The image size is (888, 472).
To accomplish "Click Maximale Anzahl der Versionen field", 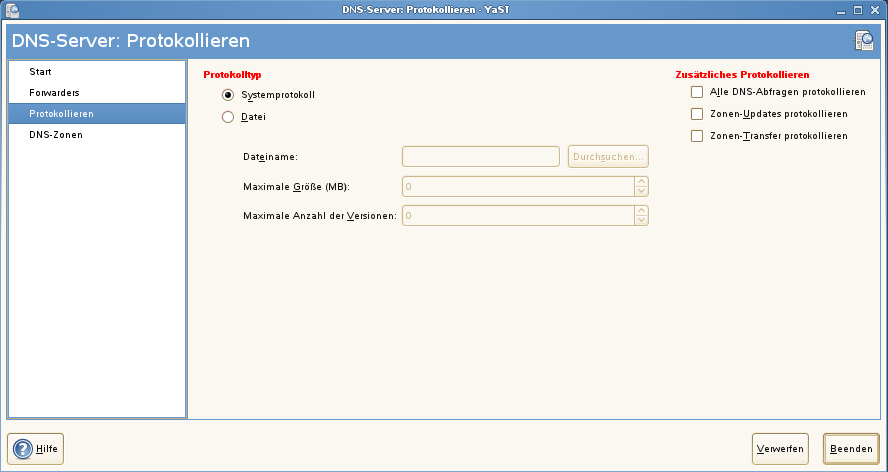I will tap(518, 215).
